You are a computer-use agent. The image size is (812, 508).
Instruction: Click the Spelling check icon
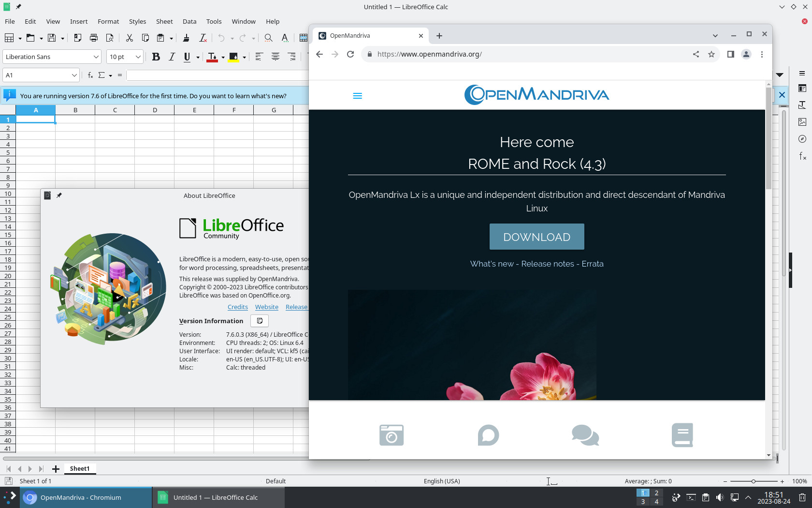pos(285,38)
